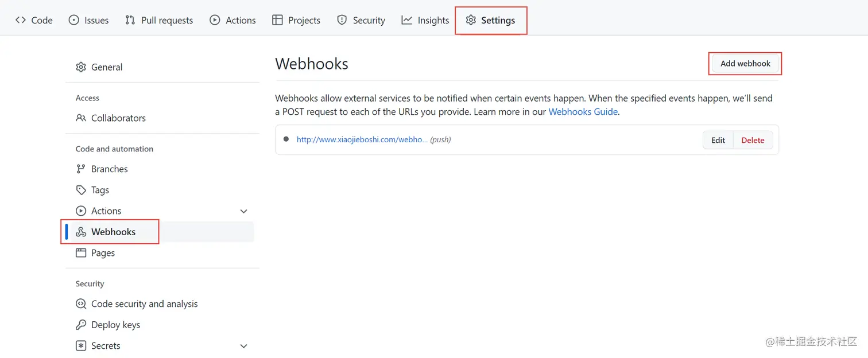Click the General gear icon in sidebar
The height and width of the screenshot is (358, 868).
pyautogui.click(x=81, y=67)
